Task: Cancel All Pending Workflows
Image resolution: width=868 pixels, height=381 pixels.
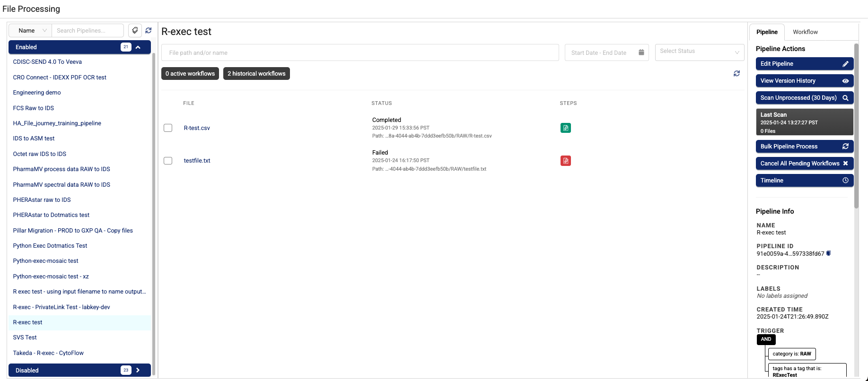Action: (804, 164)
